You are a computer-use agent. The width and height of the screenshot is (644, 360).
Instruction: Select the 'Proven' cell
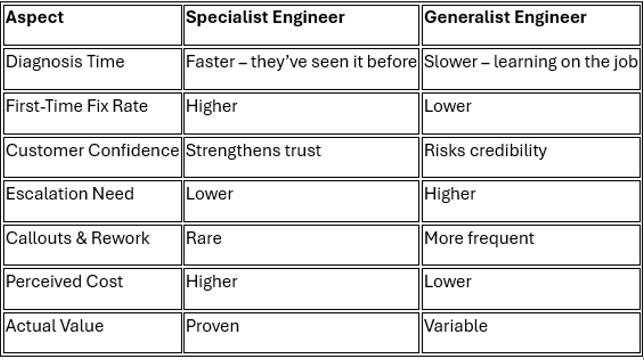pos(301,333)
